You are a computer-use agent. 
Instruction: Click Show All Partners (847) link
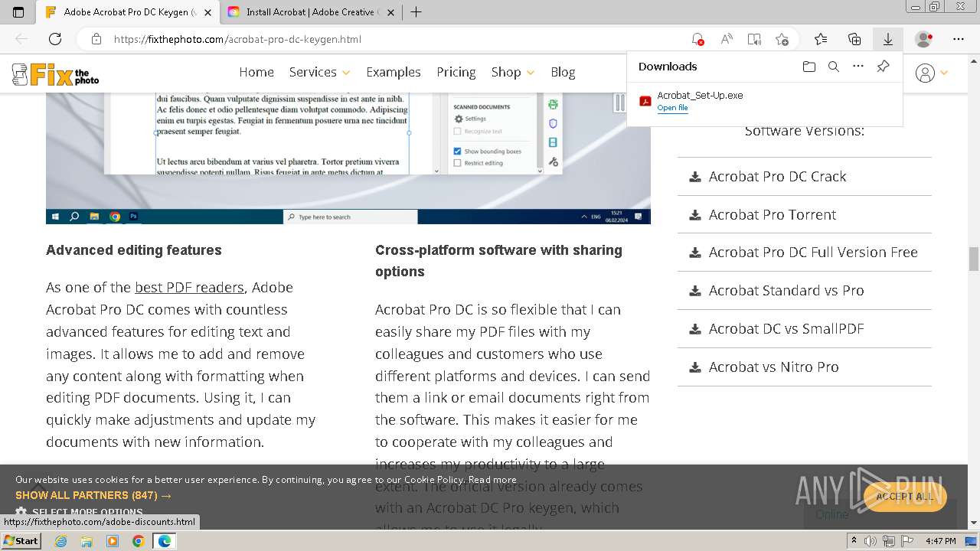tap(93, 495)
